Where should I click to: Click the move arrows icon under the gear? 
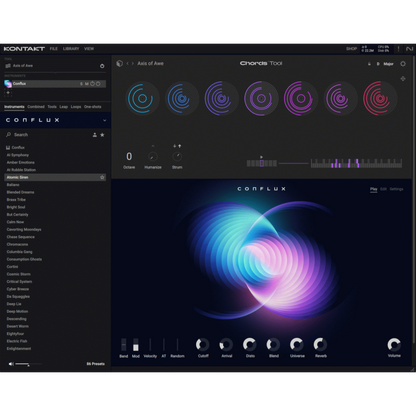point(403,79)
